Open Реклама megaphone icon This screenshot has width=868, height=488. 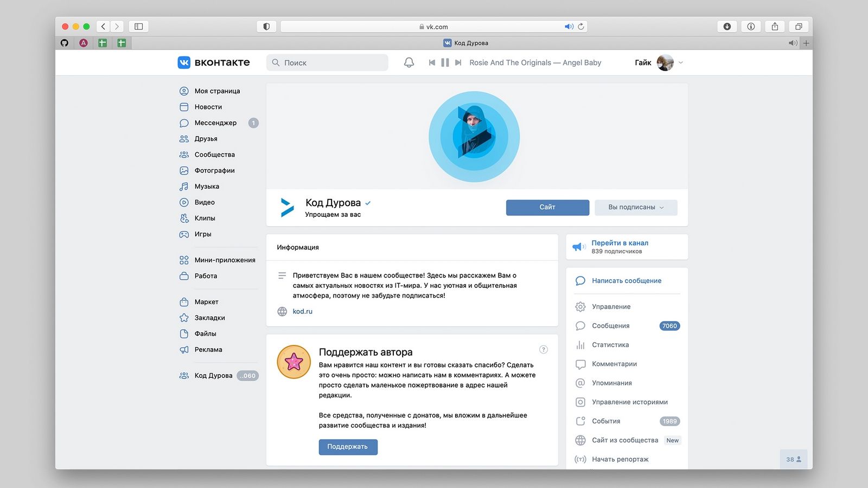click(184, 350)
